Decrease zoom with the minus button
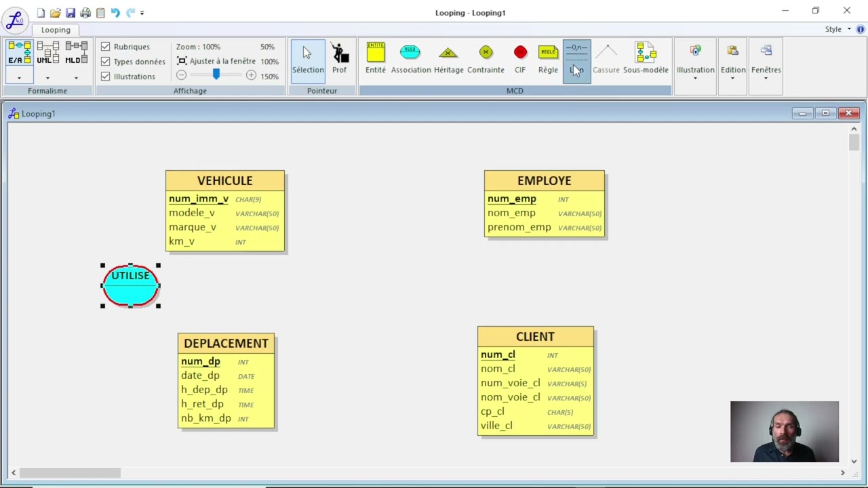Image resolution: width=868 pixels, height=488 pixels. [181, 75]
